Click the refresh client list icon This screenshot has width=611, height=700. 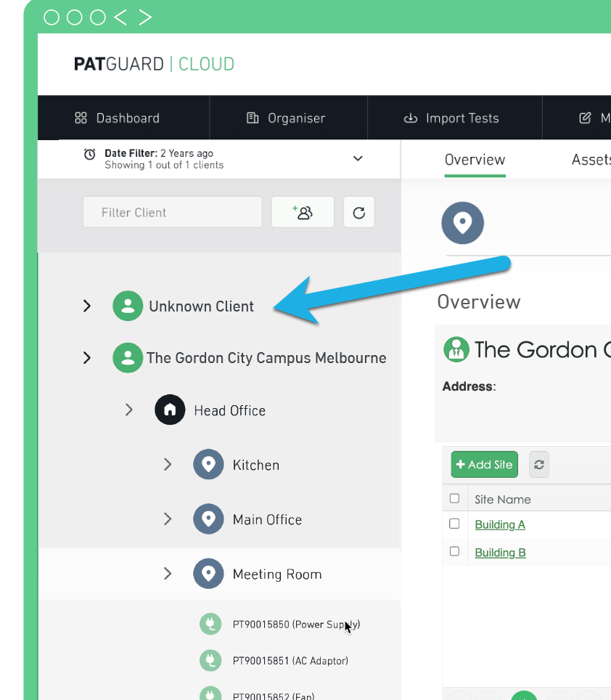coord(359,213)
